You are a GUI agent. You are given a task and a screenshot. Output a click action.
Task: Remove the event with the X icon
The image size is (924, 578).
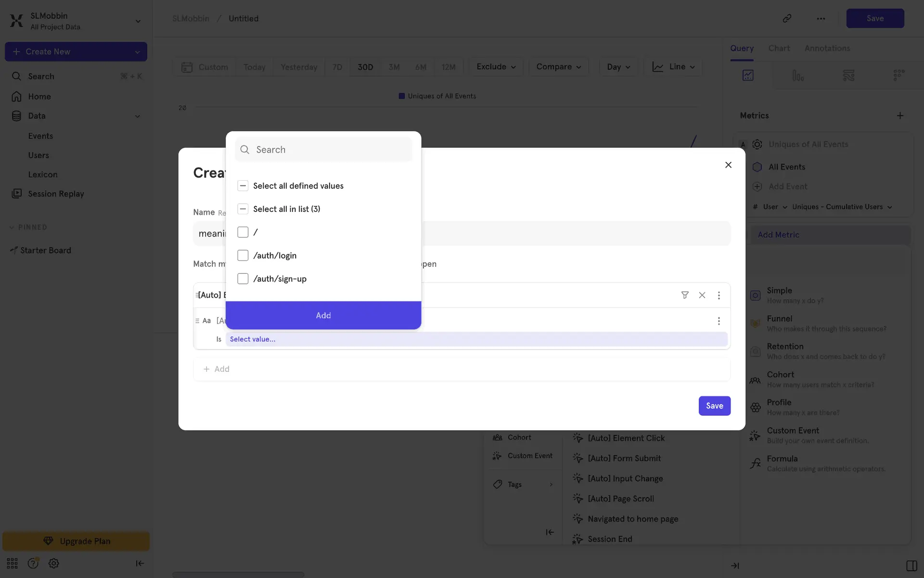702,295
